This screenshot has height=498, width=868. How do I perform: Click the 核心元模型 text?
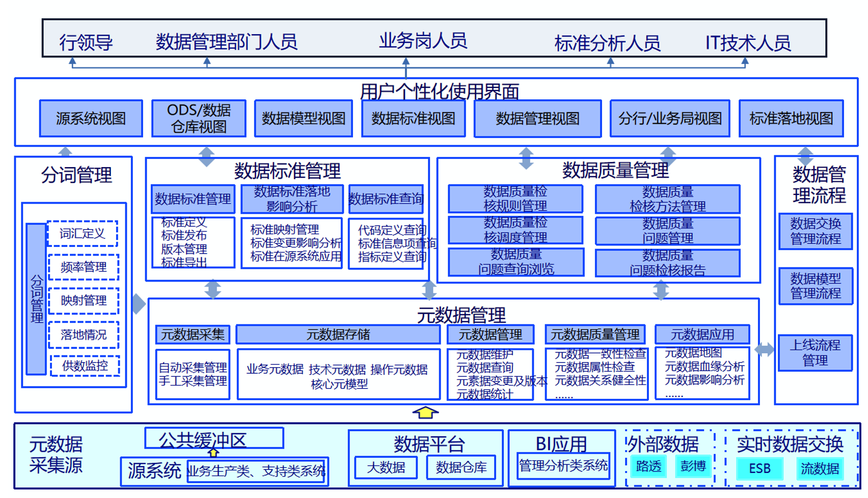point(339,384)
